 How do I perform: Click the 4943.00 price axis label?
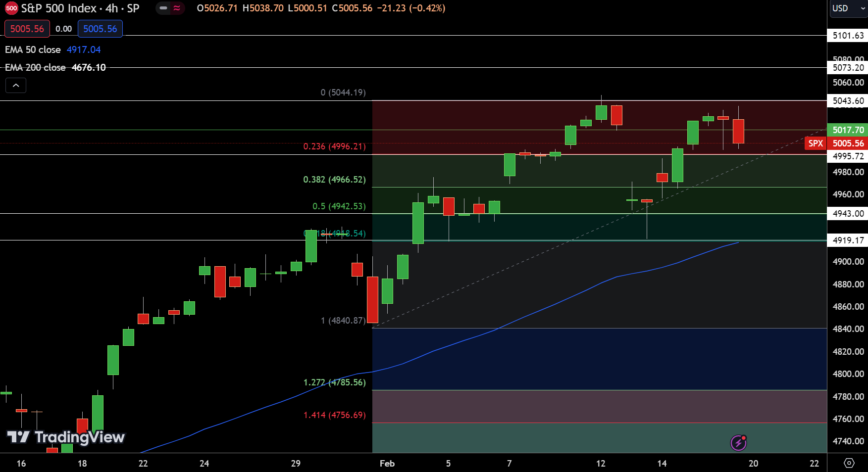[848, 214]
